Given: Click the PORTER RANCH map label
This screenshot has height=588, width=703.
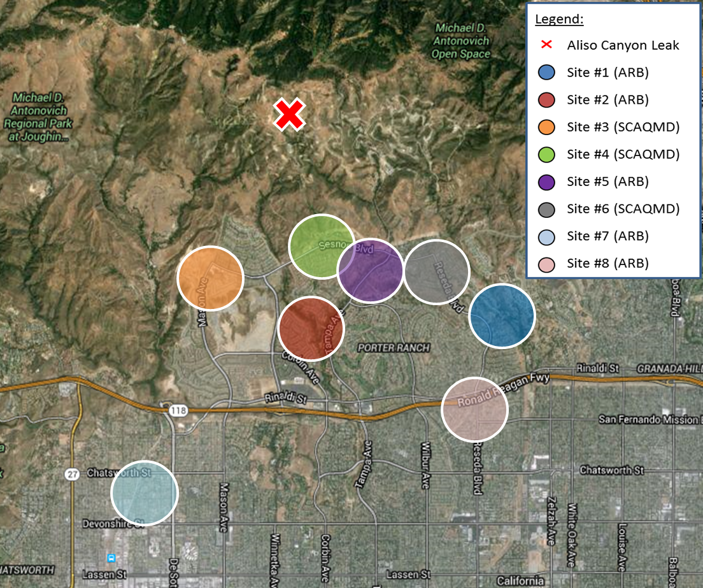Looking at the screenshot, I should pos(394,348).
